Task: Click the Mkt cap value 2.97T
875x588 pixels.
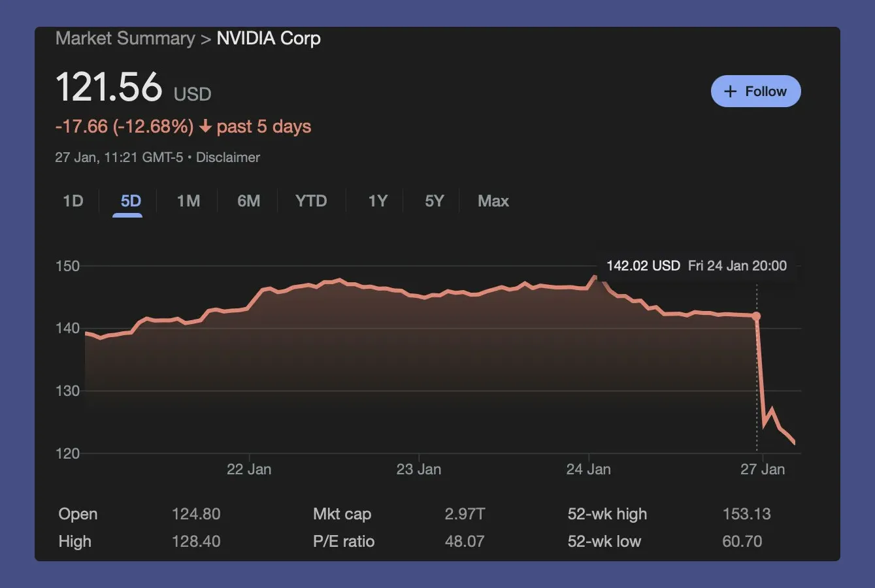Action: coord(465,514)
